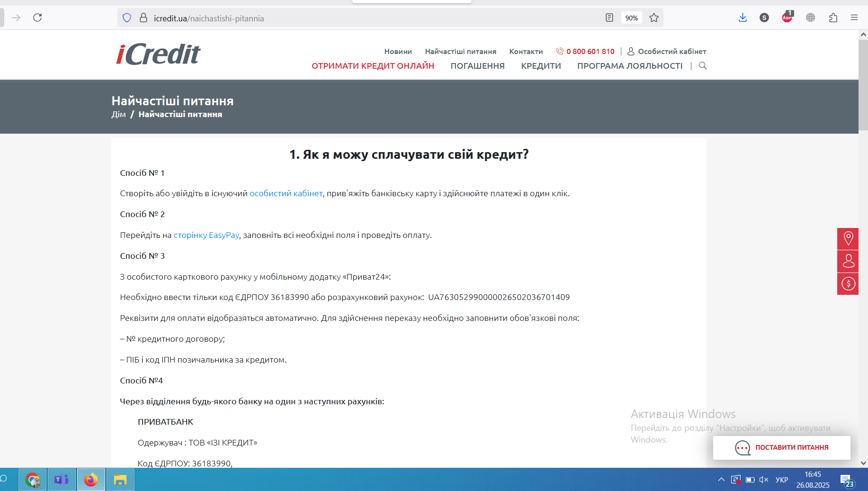868x491 pixels.
Task: Click the muted volume tray icon
Action: (x=763, y=480)
